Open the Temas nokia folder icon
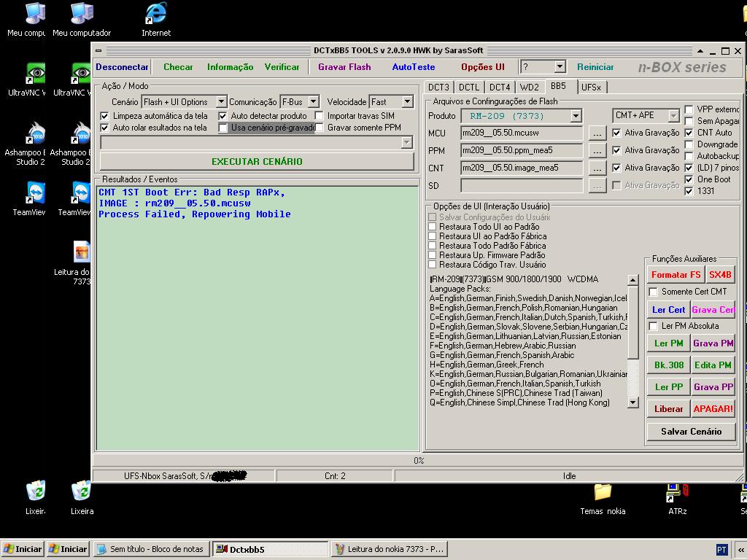 603,499
